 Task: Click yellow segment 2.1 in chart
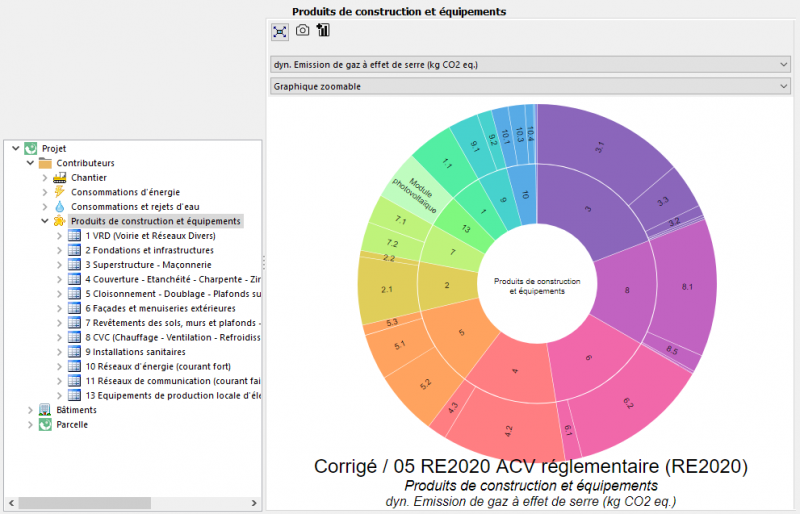[x=387, y=289]
